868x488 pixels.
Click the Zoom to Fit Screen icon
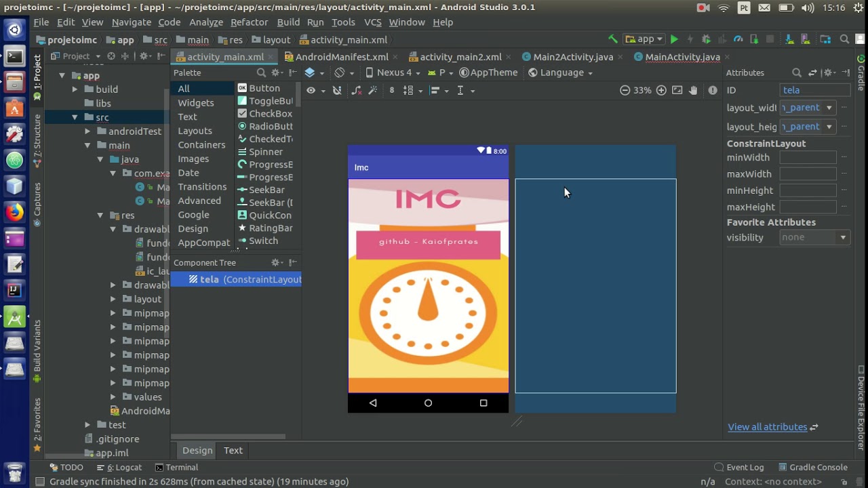pos(677,90)
